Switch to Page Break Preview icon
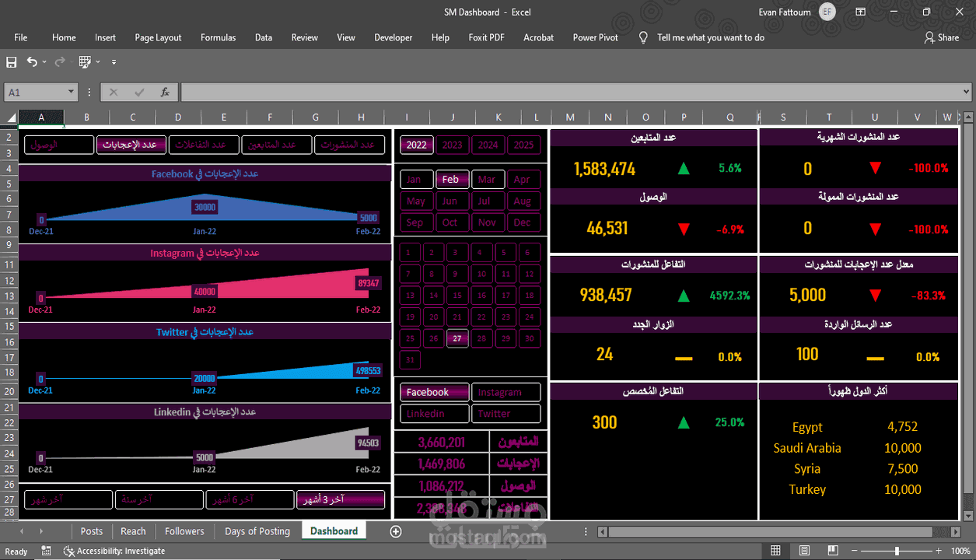The height and width of the screenshot is (560, 976). pyautogui.click(x=834, y=551)
